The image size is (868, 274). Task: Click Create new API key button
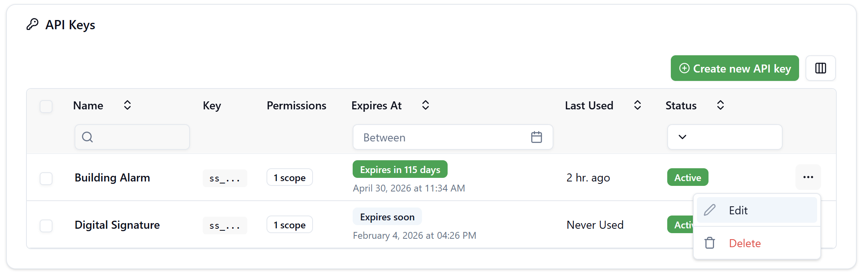(735, 68)
